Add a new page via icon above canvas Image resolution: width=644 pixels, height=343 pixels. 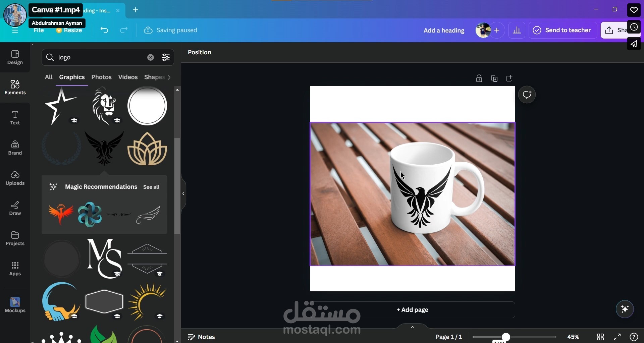[509, 78]
